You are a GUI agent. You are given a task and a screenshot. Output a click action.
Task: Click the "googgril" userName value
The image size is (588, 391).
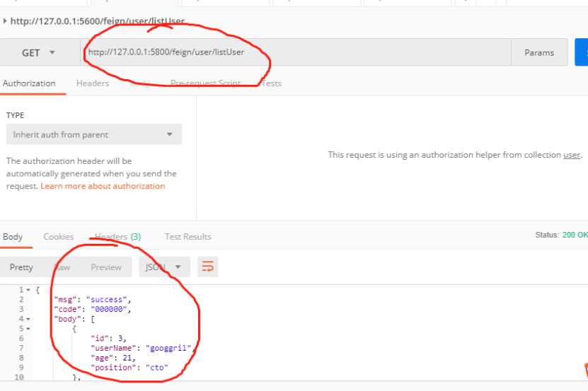point(168,349)
